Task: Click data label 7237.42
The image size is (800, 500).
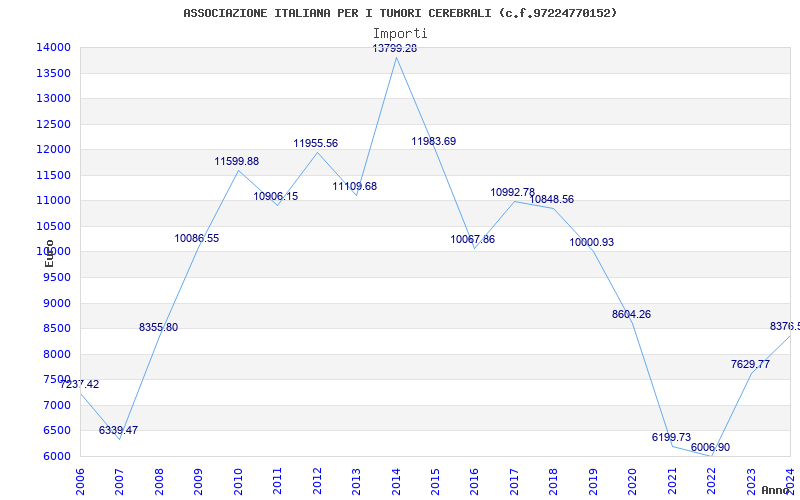Action: coord(80,384)
